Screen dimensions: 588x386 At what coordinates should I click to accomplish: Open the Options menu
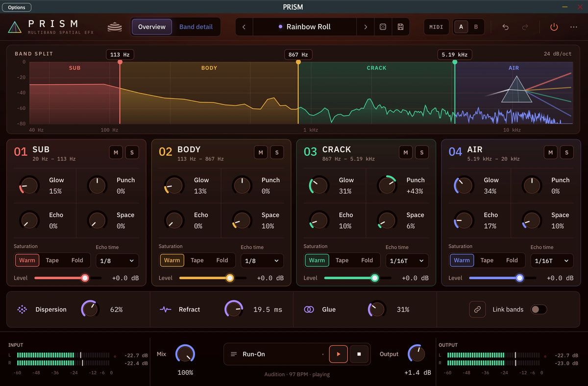click(17, 7)
